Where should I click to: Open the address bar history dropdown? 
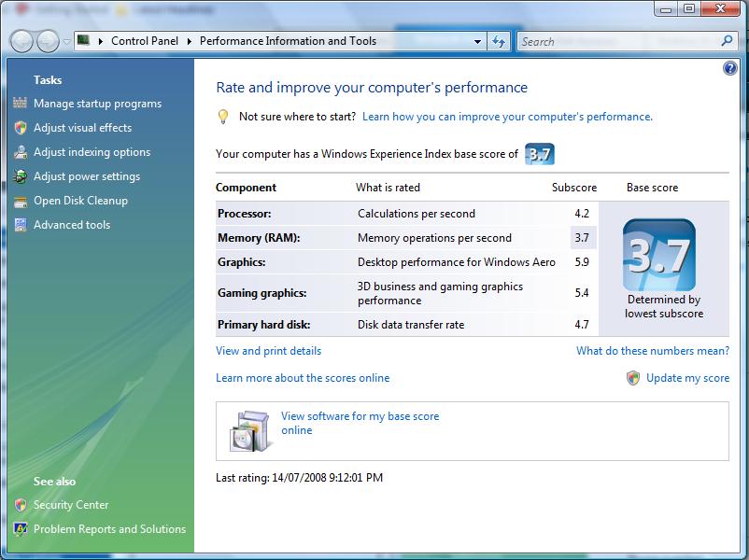(x=477, y=42)
